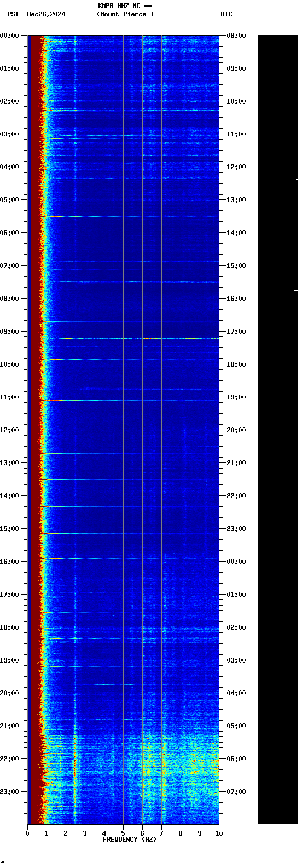Viewport: 302px width, 868px height.
Task: Click the PST "05:00" time label
Action: (9, 200)
